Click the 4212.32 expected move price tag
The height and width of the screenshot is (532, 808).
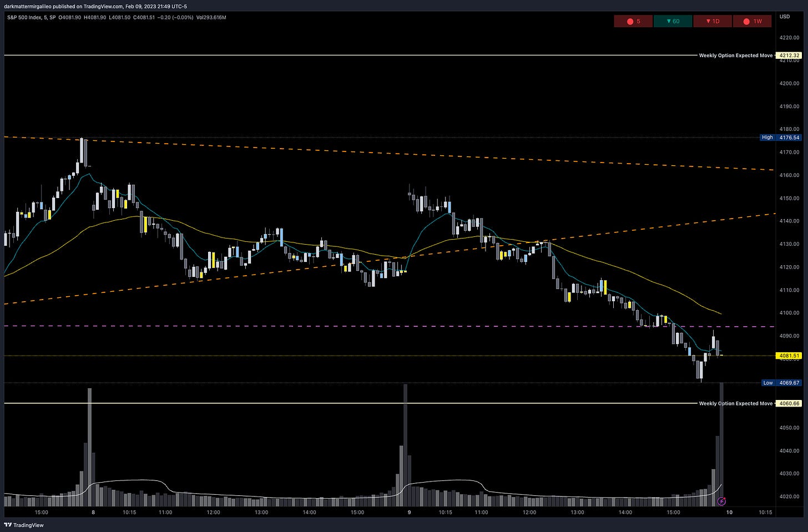[x=789, y=55]
